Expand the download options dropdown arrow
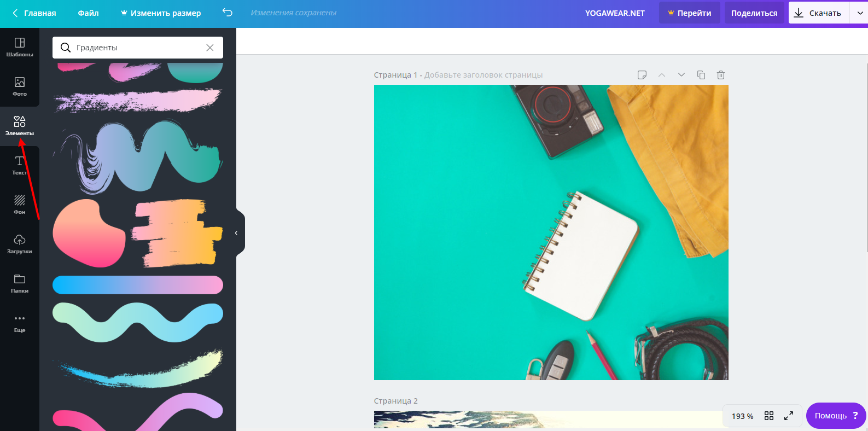The width and height of the screenshot is (868, 431). click(x=860, y=13)
